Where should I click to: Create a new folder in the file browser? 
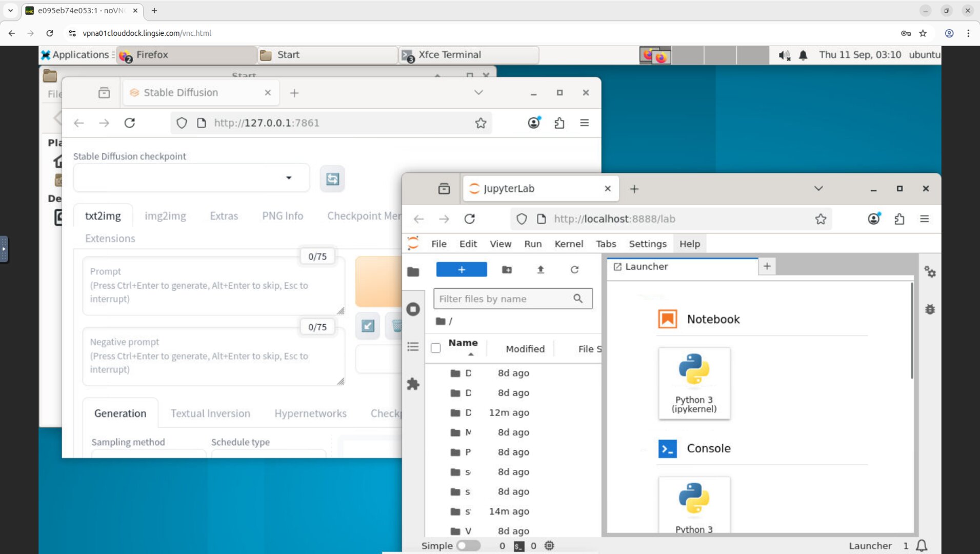[507, 269]
